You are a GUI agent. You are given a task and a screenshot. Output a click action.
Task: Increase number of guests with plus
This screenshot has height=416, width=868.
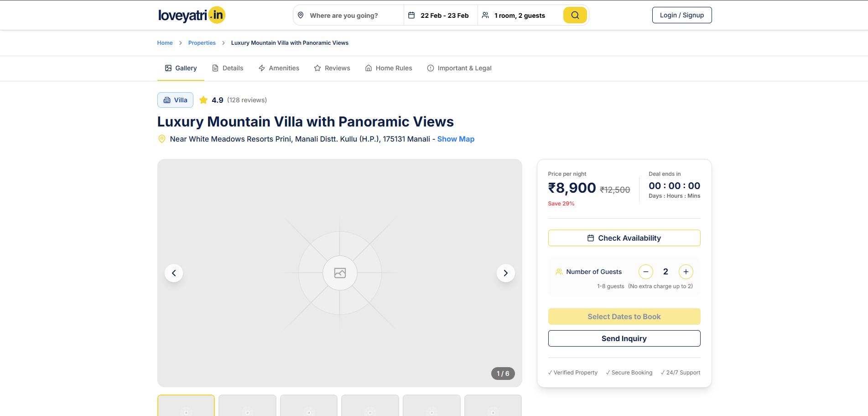coord(686,272)
